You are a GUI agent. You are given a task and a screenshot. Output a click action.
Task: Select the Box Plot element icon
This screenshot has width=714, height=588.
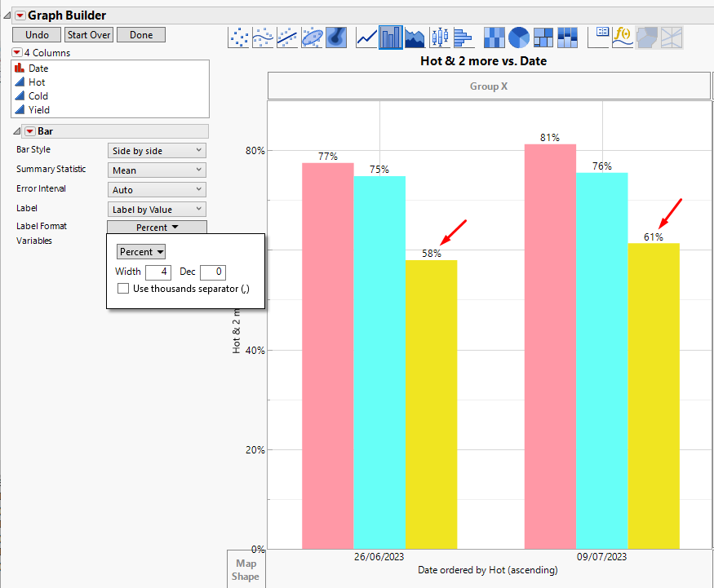point(440,38)
